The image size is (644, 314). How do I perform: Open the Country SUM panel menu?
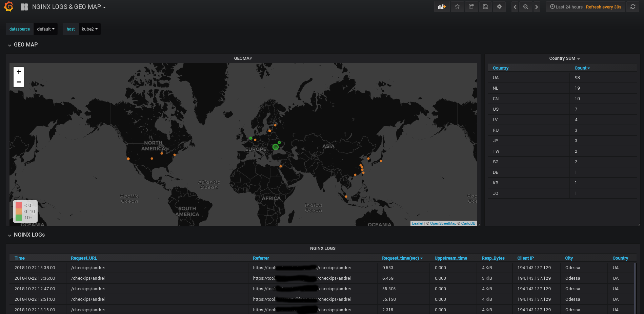point(564,58)
